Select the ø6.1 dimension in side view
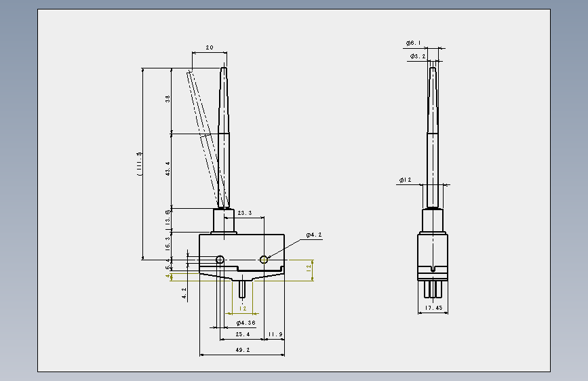 [x=413, y=43]
